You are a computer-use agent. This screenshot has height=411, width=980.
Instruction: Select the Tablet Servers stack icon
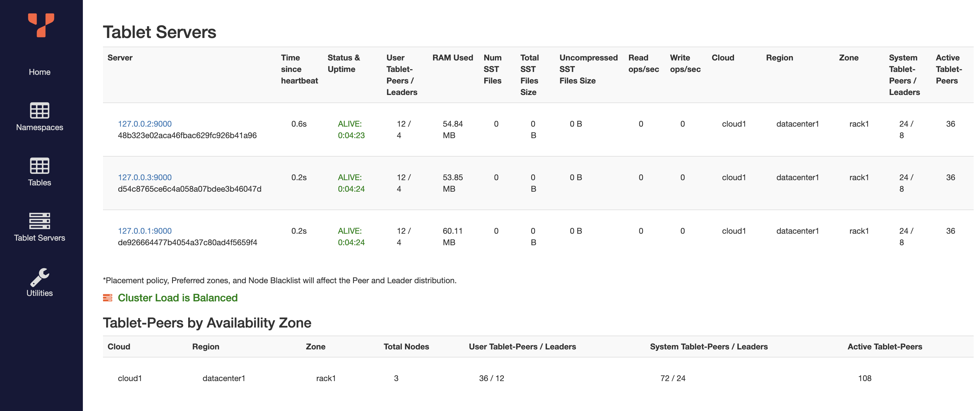tap(40, 221)
